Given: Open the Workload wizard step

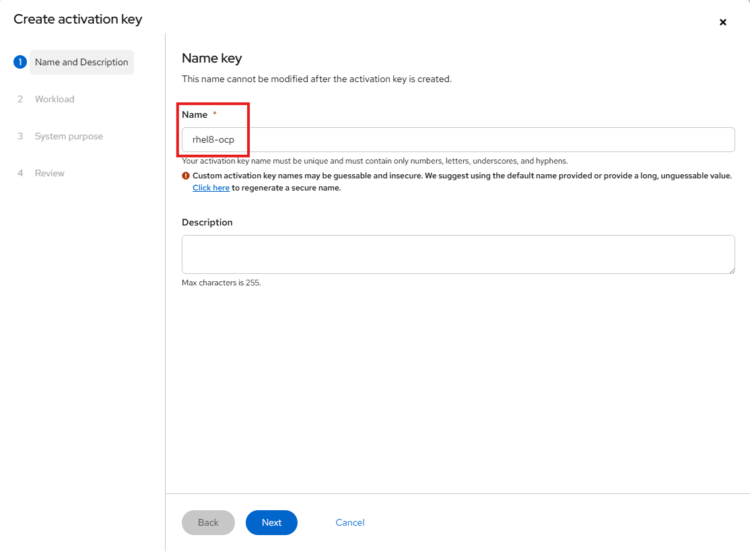Looking at the screenshot, I should click(x=55, y=99).
